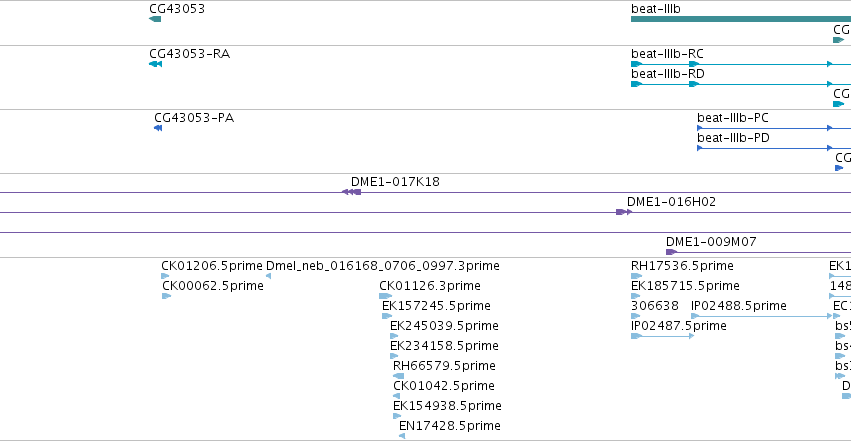Click the beat-IIIb-PC protein feature
The height and width of the screenshot is (441, 851).
[x=774, y=129]
